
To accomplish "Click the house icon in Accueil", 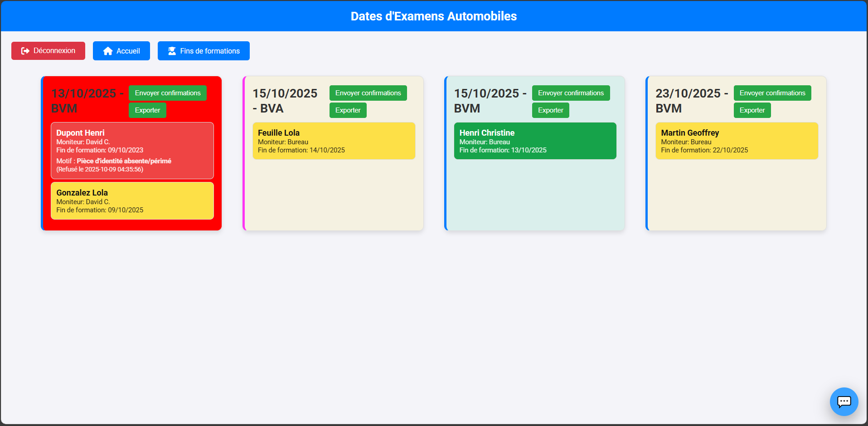I will [108, 51].
